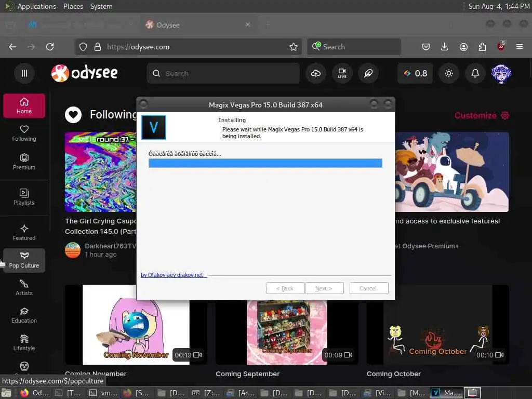The height and width of the screenshot is (399, 532).
Task: Open the Odysee Premium moon buggy banner
Action: click(452, 172)
